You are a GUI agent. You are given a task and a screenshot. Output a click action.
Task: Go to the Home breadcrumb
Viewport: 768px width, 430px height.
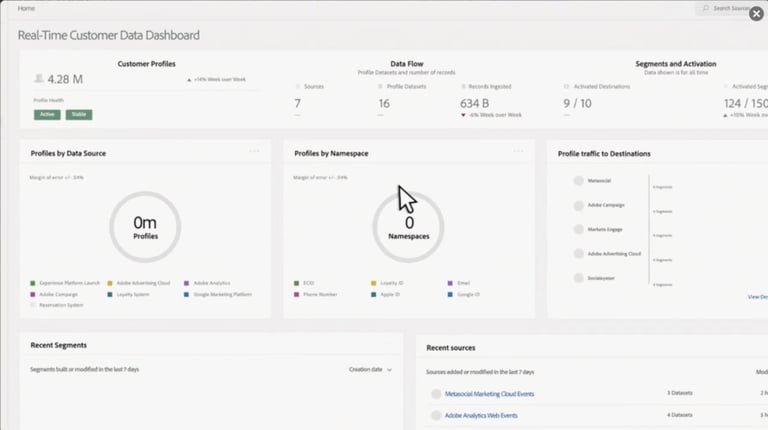click(26, 8)
